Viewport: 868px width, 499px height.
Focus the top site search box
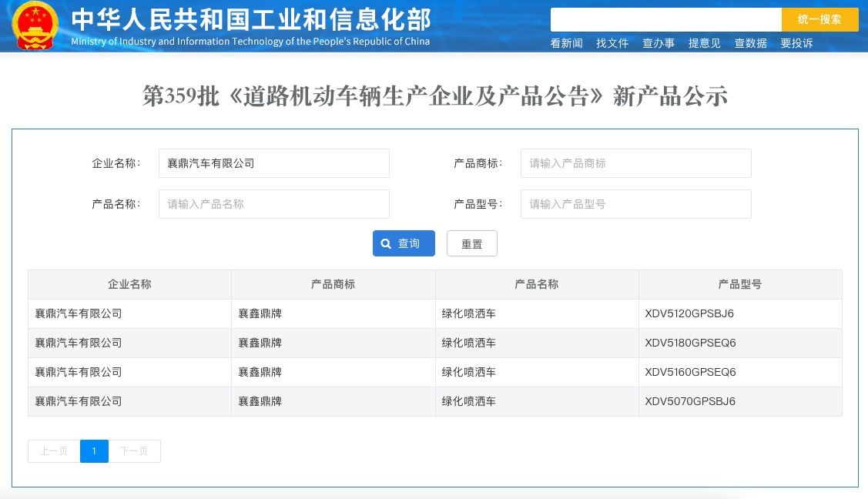coord(666,19)
